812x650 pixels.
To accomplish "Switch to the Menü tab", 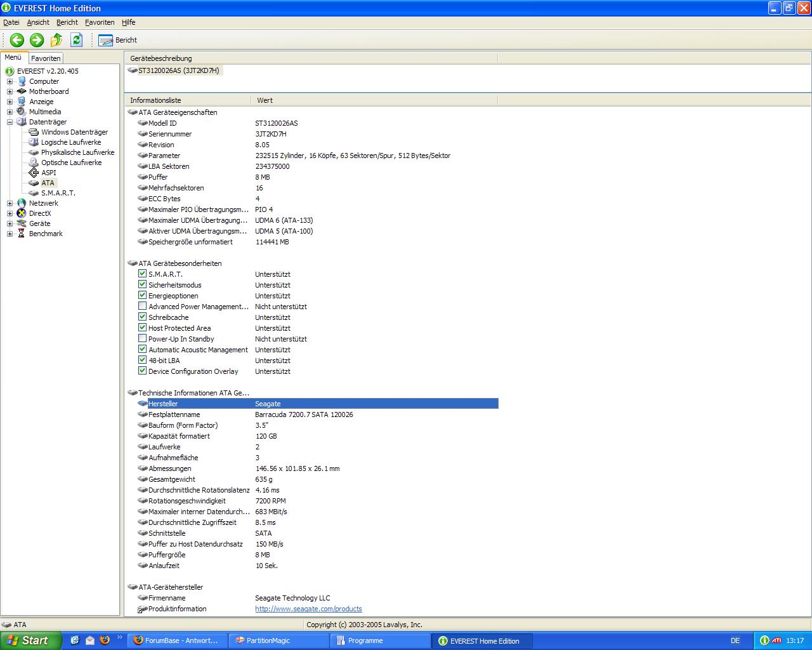I will tap(13, 58).
